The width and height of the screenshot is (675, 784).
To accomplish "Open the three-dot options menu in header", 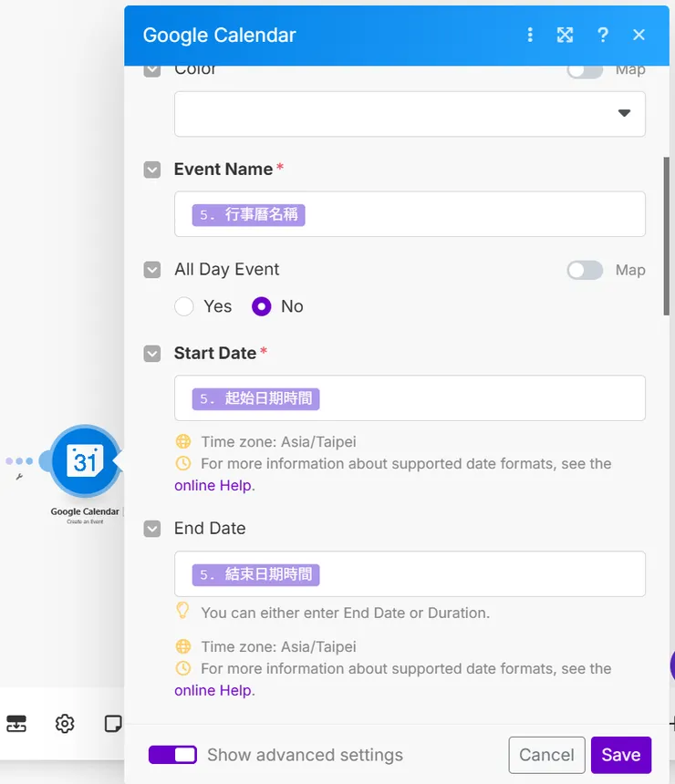I will pos(530,35).
